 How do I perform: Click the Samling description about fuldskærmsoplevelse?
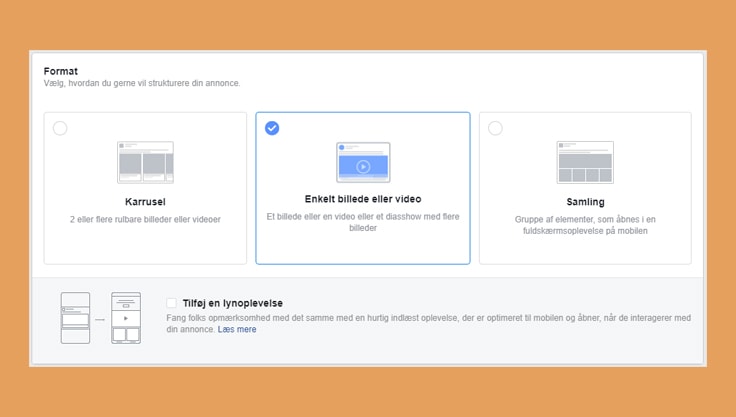585,225
